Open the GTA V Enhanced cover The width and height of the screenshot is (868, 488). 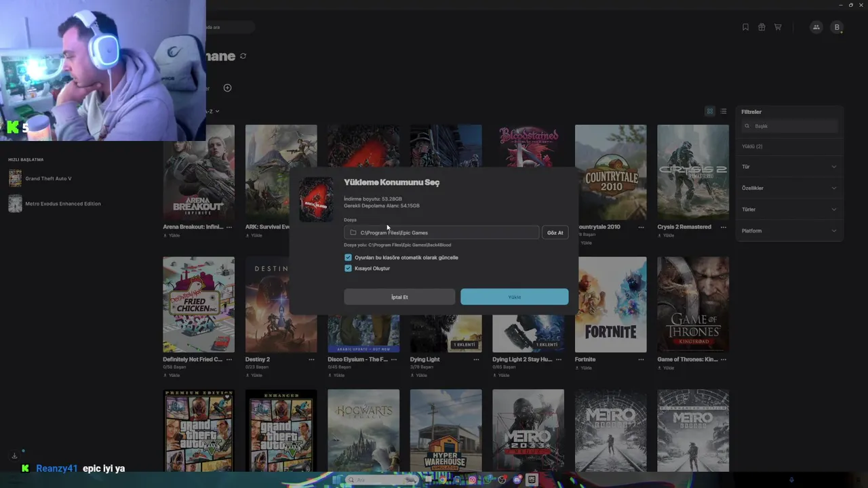281,430
